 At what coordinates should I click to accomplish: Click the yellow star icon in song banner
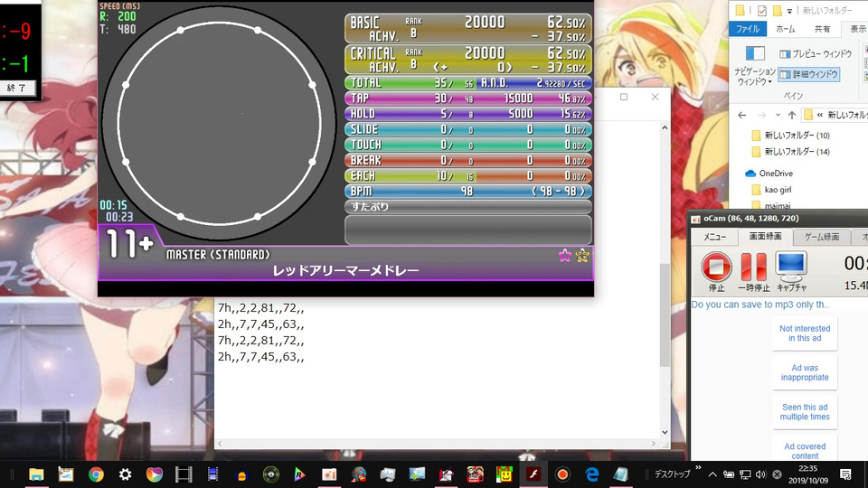(x=581, y=255)
